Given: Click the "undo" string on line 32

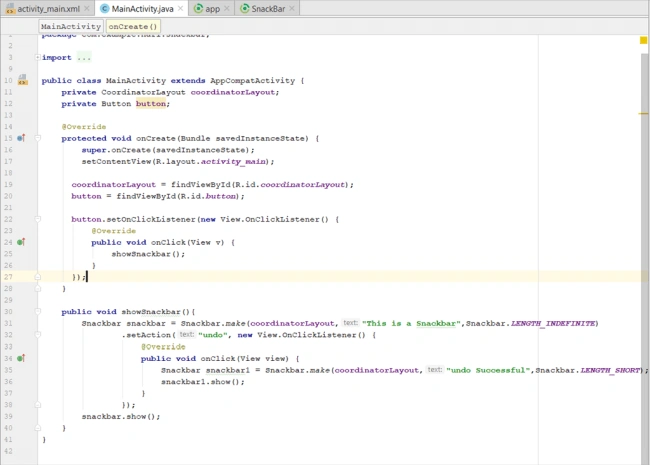Looking at the screenshot, I should pos(213,335).
